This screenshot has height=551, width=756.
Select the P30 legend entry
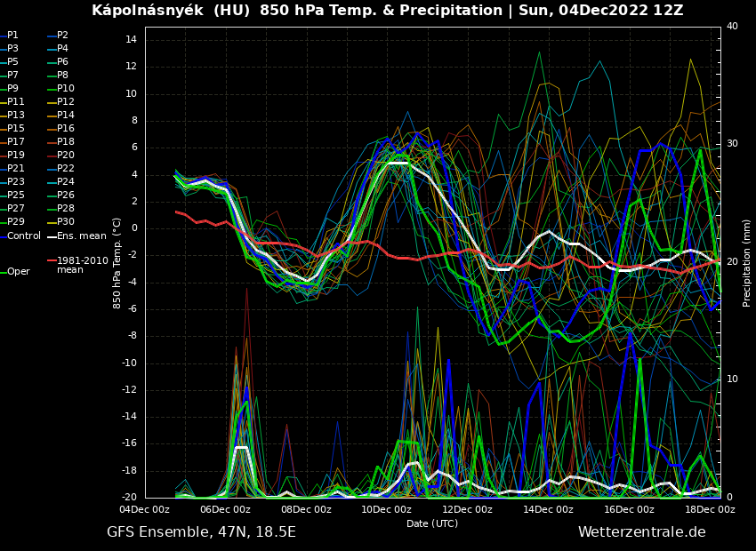[66, 222]
